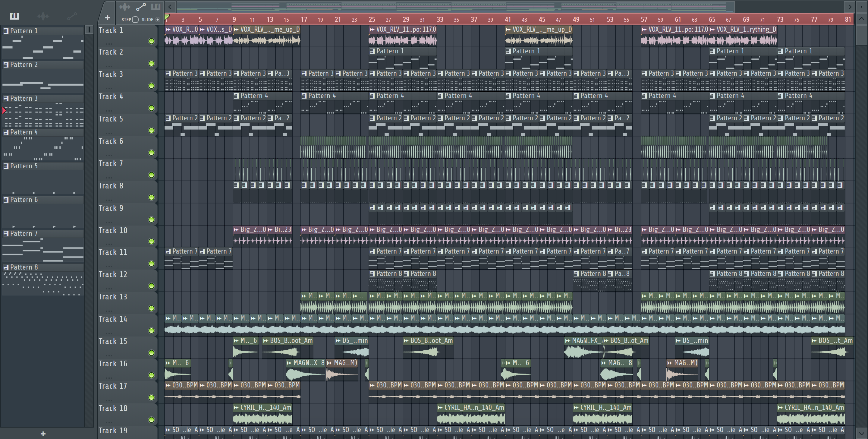The image size is (868, 439).
Task: Open menu icon of first BOS_B..oot_Am clip on Track 15
Action: point(266,340)
